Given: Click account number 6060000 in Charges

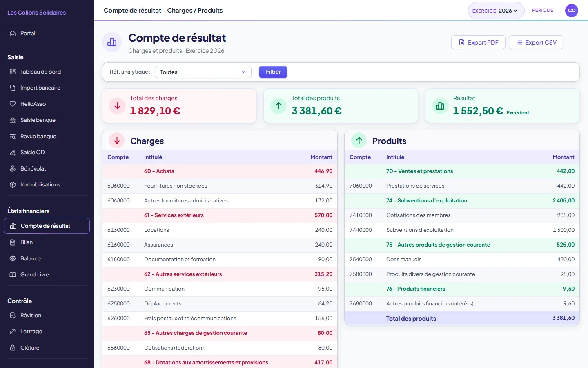Looking at the screenshot, I should pyautogui.click(x=118, y=186).
